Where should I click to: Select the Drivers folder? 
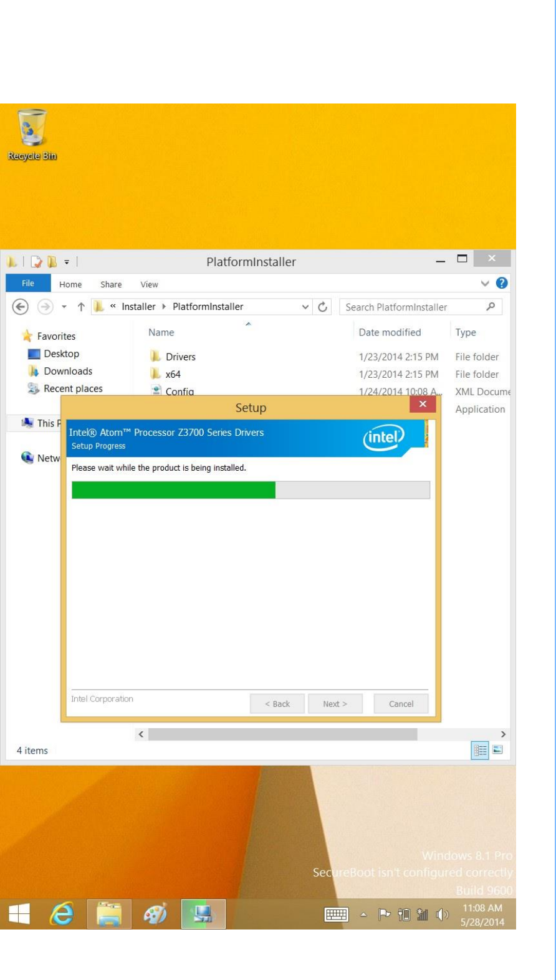(181, 357)
